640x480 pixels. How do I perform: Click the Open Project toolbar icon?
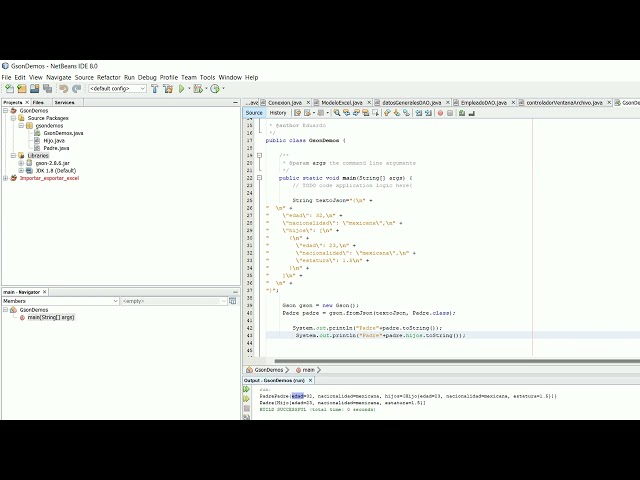pyautogui.click(x=35, y=89)
